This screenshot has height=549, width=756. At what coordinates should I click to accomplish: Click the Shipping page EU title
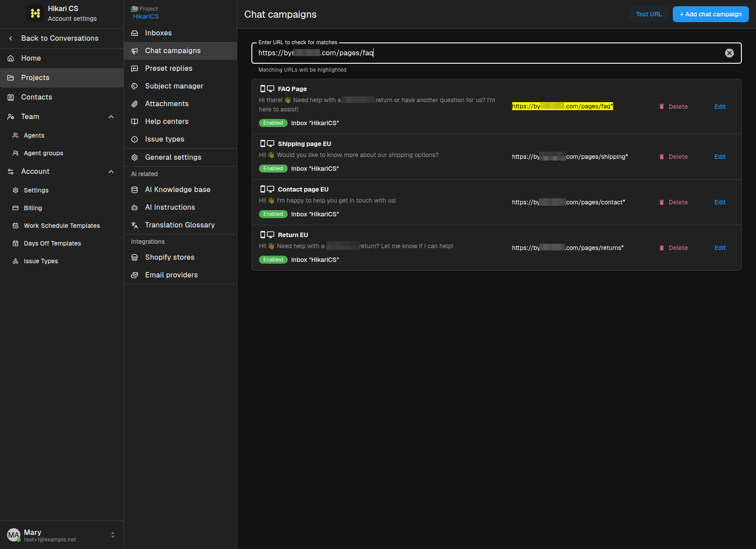pos(305,144)
